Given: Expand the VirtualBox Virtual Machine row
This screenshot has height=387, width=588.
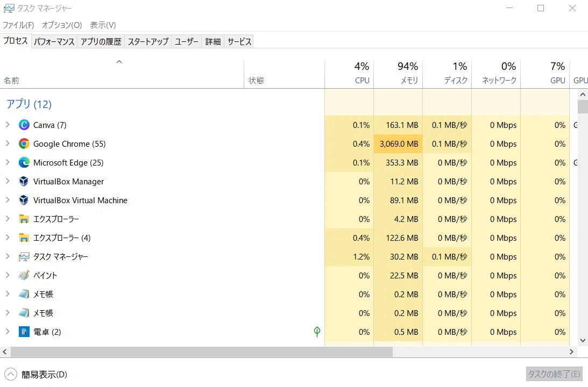Looking at the screenshot, I should [x=8, y=200].
